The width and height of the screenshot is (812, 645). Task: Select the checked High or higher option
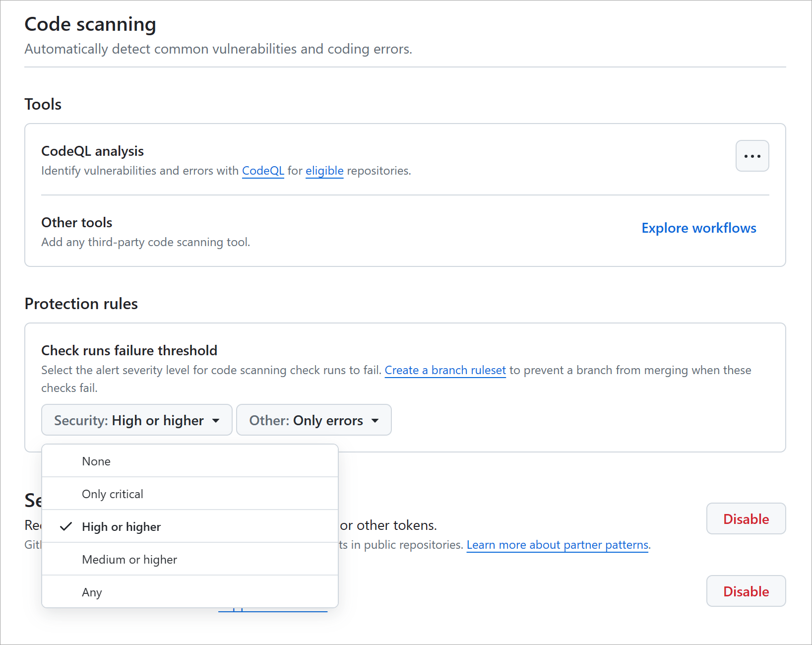(x=122, y=527)
